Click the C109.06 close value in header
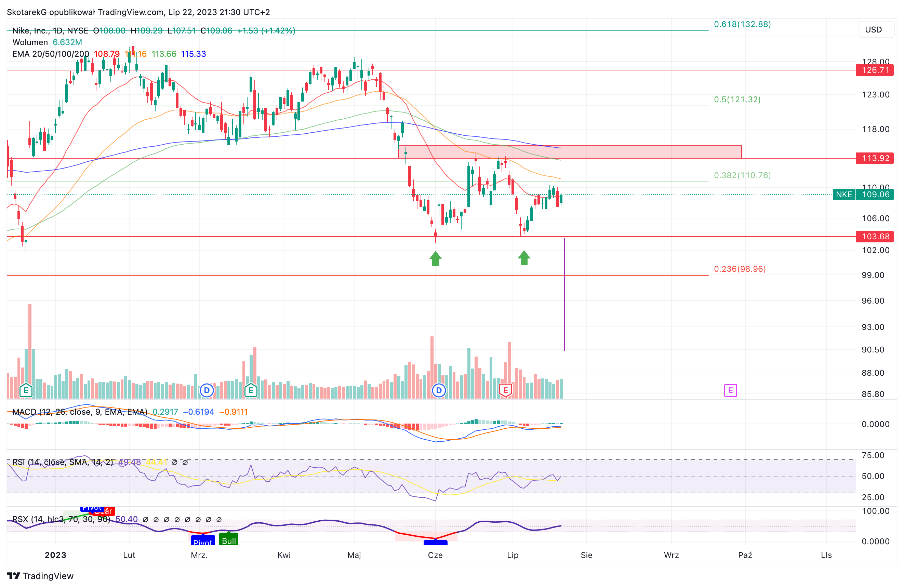 point(216,31)
